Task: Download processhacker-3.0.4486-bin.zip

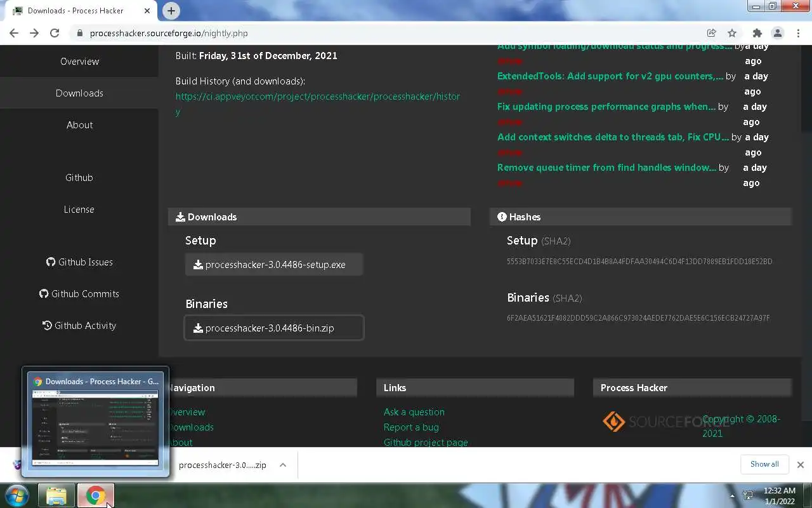Action: pyautogui.click(x=274, y=328)
